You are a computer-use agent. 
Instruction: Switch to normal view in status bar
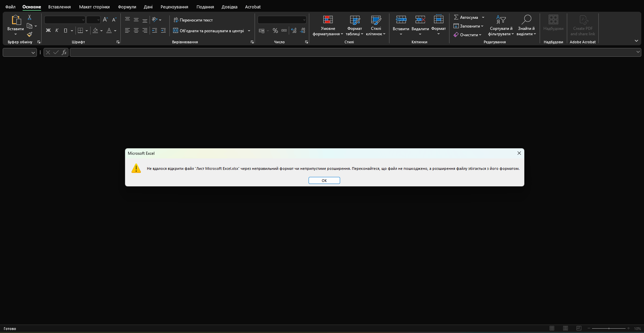[552, 328]
